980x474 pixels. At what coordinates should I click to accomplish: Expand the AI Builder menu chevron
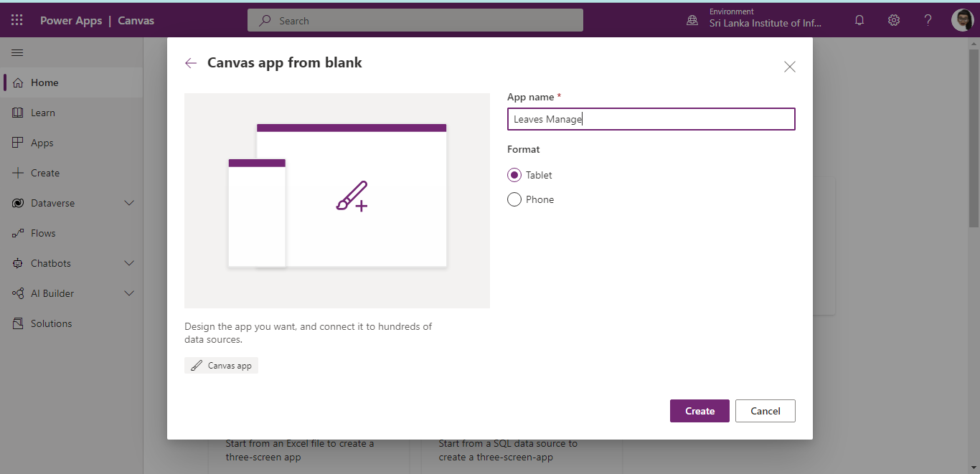(x=129, y=293)
